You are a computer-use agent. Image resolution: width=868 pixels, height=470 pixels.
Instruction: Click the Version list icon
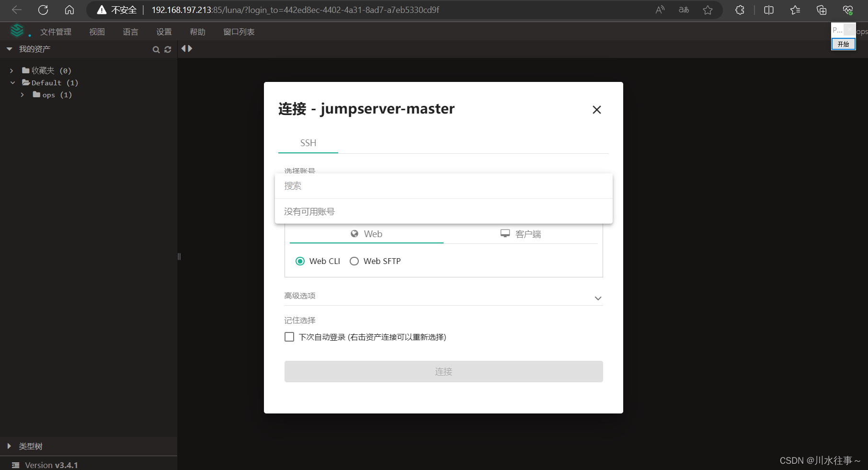15,465
